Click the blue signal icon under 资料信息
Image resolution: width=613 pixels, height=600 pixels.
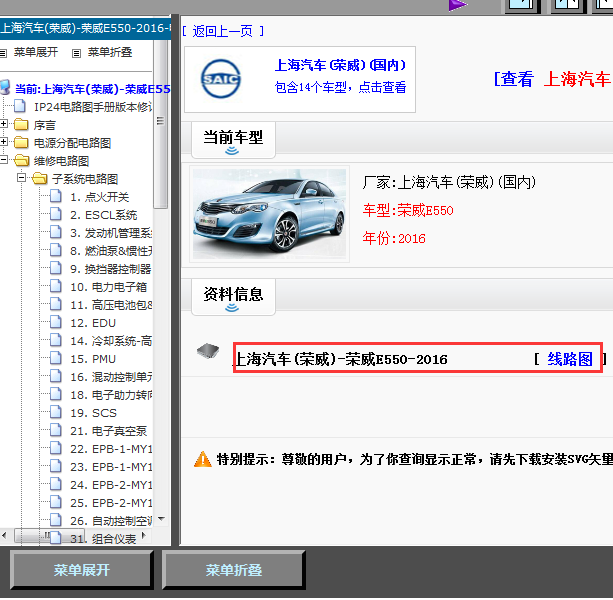point(232,308)
